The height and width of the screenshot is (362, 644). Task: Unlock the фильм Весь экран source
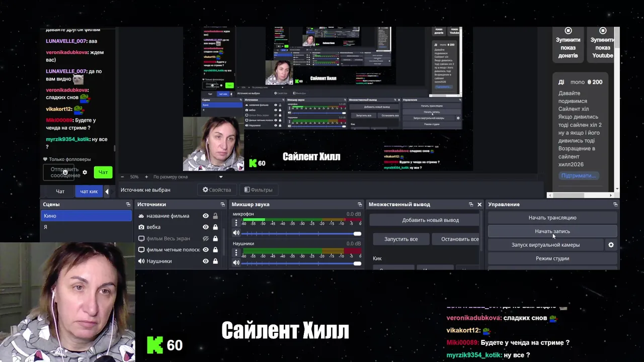(215, 238)
